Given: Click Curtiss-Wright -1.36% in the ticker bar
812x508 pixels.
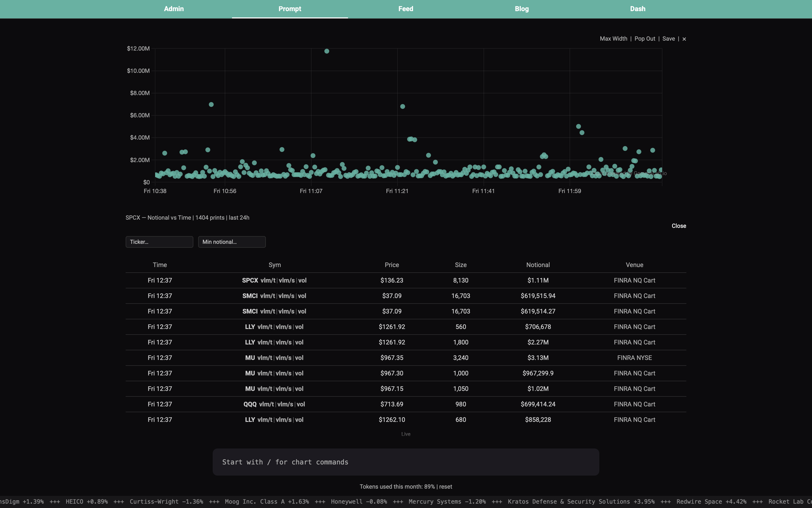Looking at the screenshot, I should click(x=167, y=501).
